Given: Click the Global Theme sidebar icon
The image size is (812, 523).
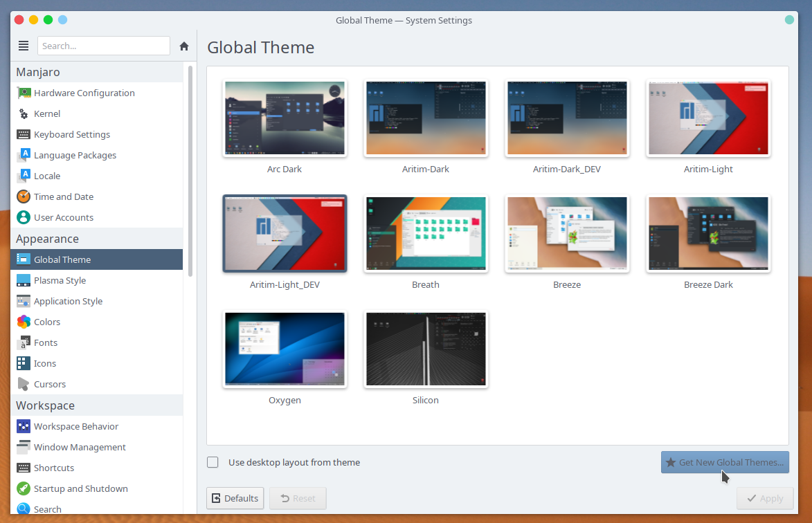Looking at the screenshot, I should 24,259.
